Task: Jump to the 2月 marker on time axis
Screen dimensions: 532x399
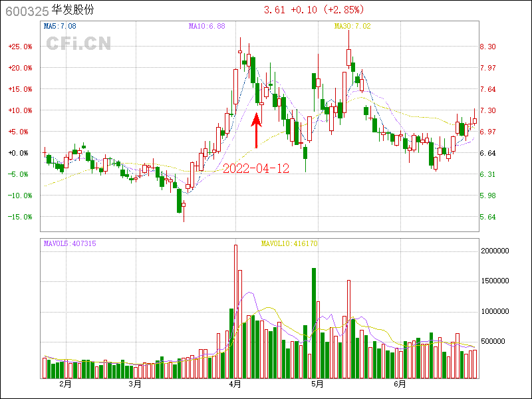Action: (x=65, y=384)
